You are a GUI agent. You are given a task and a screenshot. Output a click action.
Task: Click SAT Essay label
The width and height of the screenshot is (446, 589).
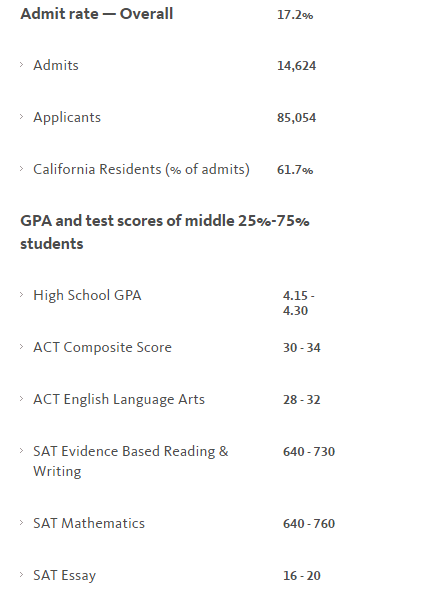click(65, 575)
